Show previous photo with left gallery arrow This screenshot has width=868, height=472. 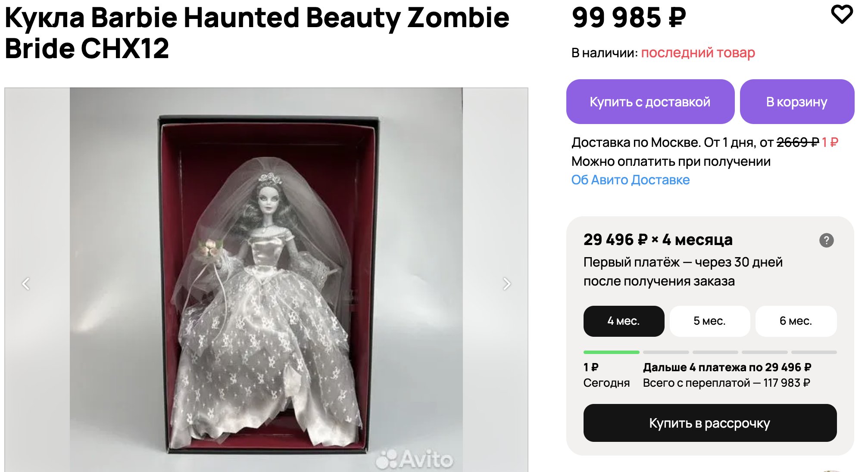26,284
